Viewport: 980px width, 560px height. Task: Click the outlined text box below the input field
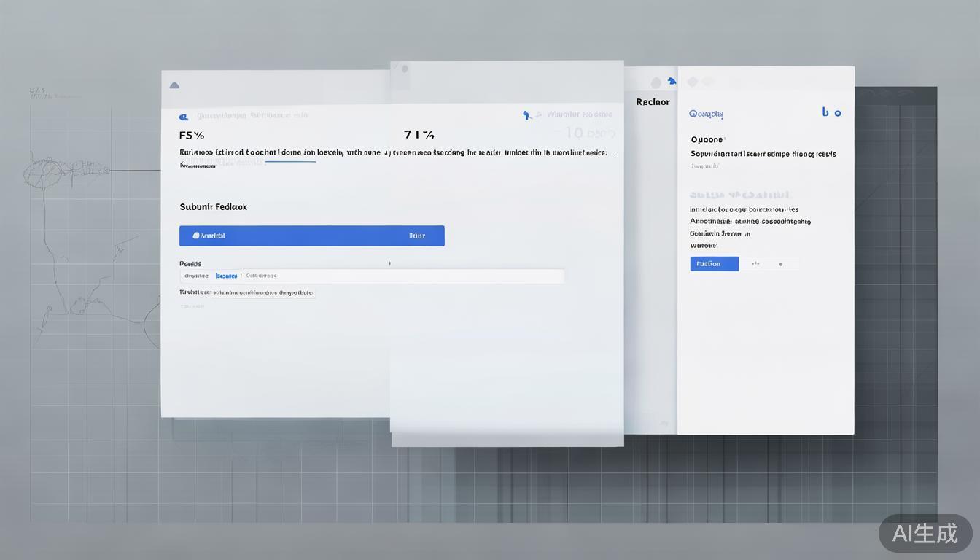click(x=263, y=292)
